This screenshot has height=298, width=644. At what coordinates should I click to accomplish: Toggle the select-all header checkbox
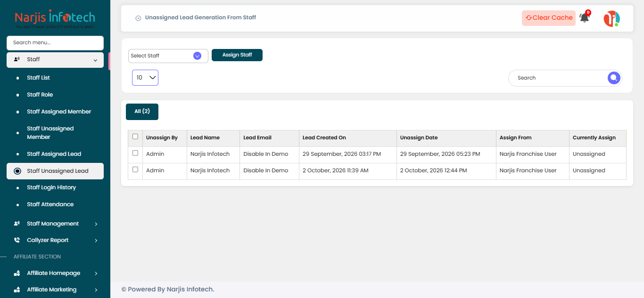[135, 137]
